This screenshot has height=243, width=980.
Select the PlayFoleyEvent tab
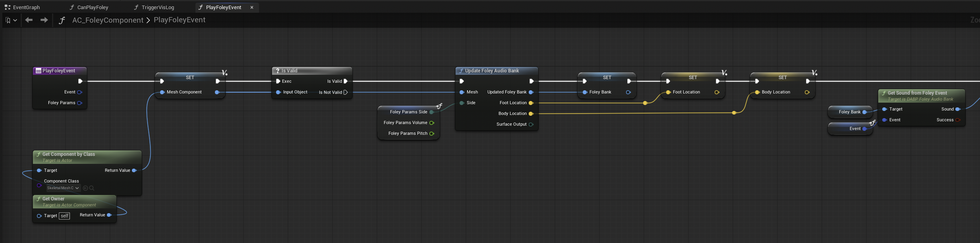(223, 7)
